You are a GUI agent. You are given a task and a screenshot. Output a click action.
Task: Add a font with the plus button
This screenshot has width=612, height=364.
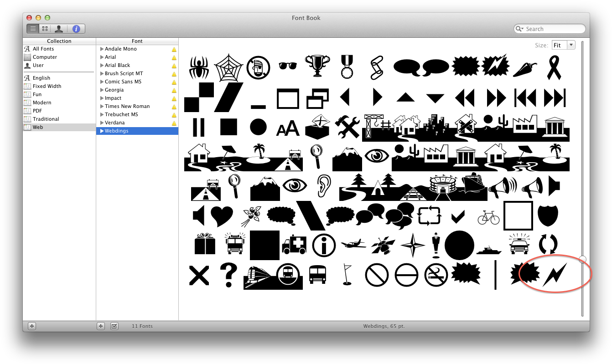point(101,326)
